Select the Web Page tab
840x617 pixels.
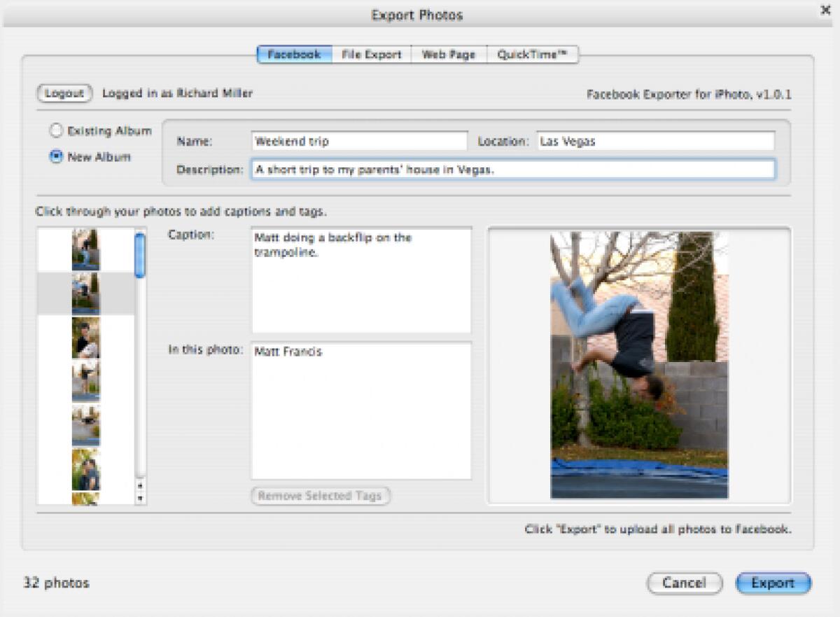(449, 55)
